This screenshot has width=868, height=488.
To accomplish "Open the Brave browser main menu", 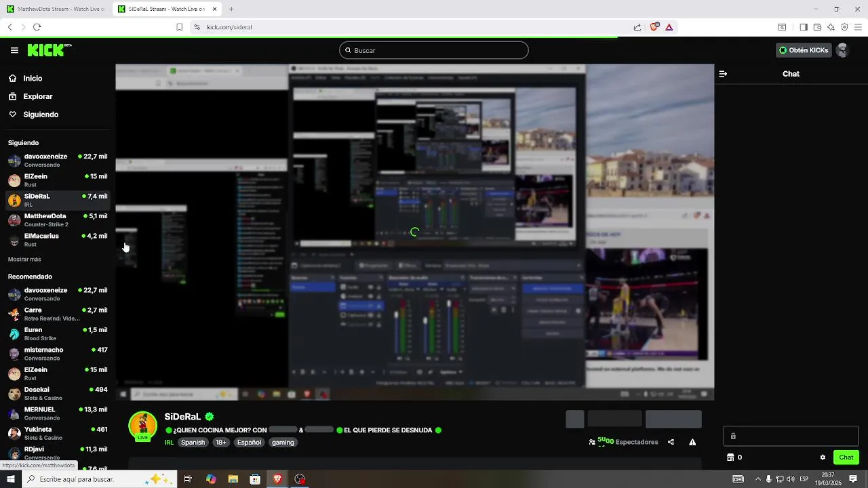I will [x=859, y=27].
